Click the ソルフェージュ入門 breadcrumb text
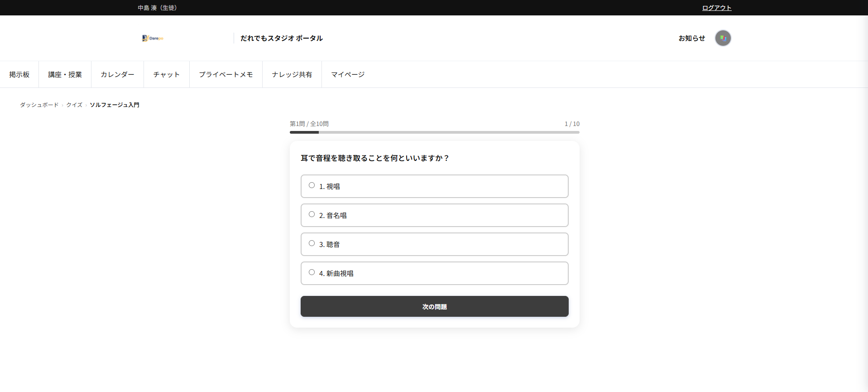This screenshot has width=868, height=392. [x=115, y=105]
